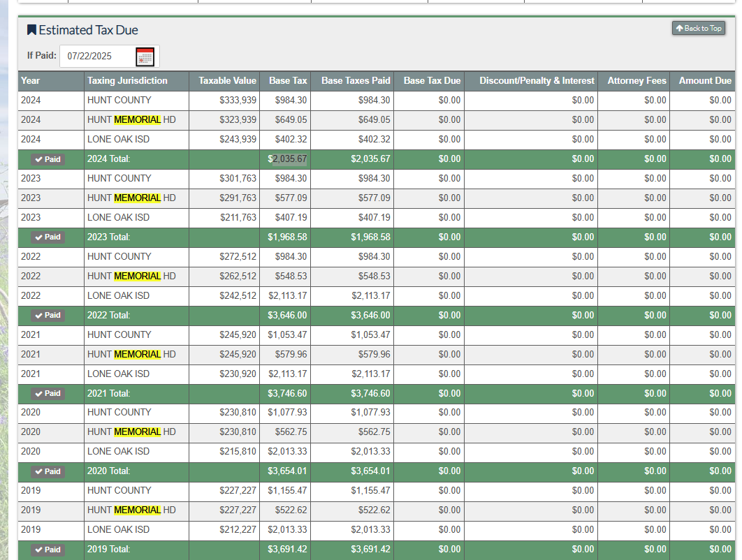This screenshot has width=742, height=560.
Task: Click the Base Taxes Paid column header
Action: click(356, 81)
